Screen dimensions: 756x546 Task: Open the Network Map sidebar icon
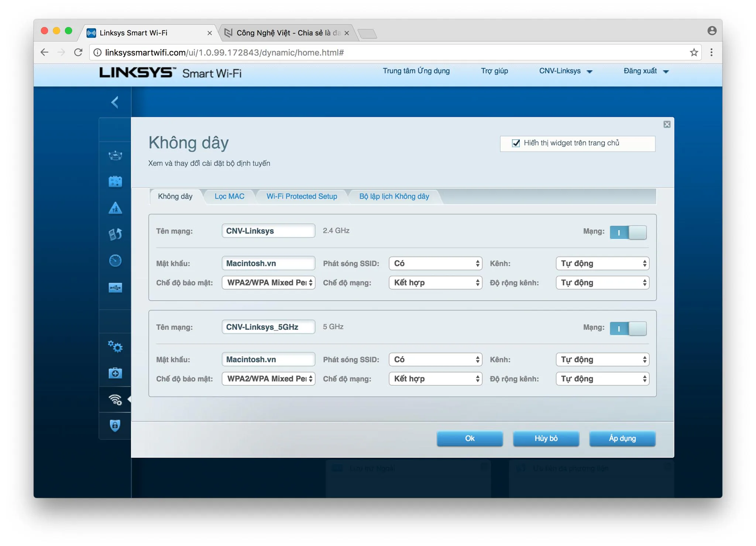click(115, 155)
